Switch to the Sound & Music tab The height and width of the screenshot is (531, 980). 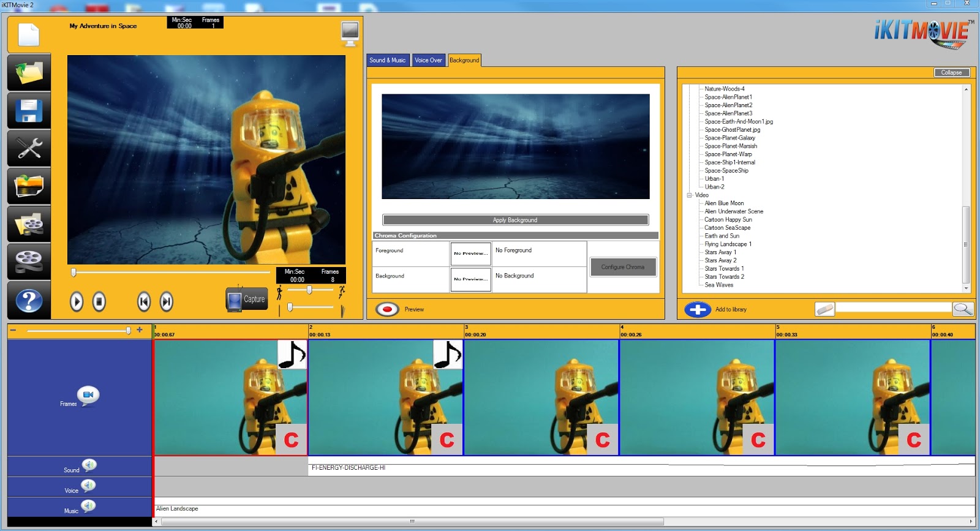coord(388,60)
